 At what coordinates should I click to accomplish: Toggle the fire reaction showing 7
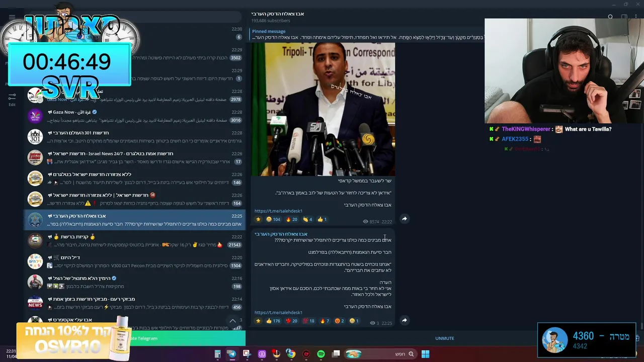325,321
